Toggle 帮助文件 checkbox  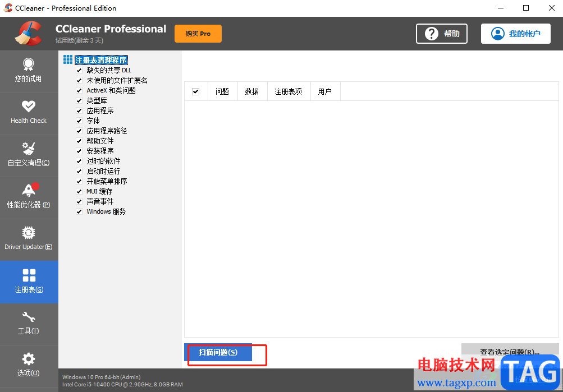[x=79, y=141]
